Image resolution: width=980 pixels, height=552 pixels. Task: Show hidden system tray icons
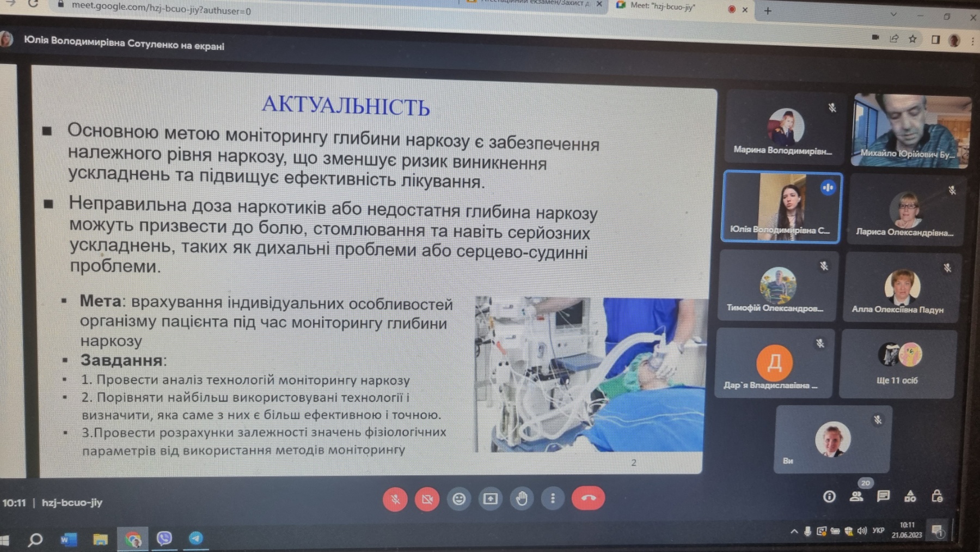794,531
